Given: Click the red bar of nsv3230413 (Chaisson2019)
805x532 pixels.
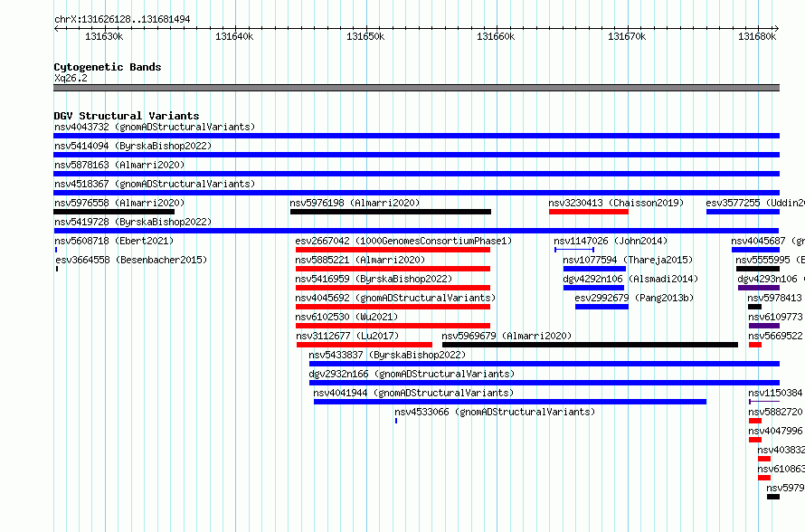Looking at the screenshot, I should click(588, 212).
